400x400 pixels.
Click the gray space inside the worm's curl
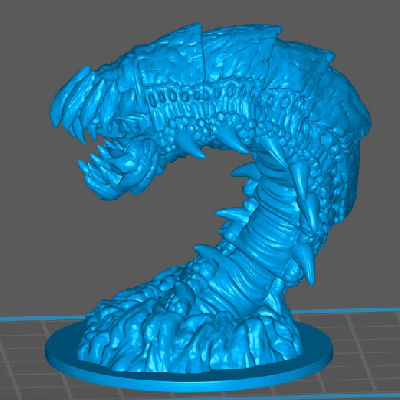click(187, 207)
